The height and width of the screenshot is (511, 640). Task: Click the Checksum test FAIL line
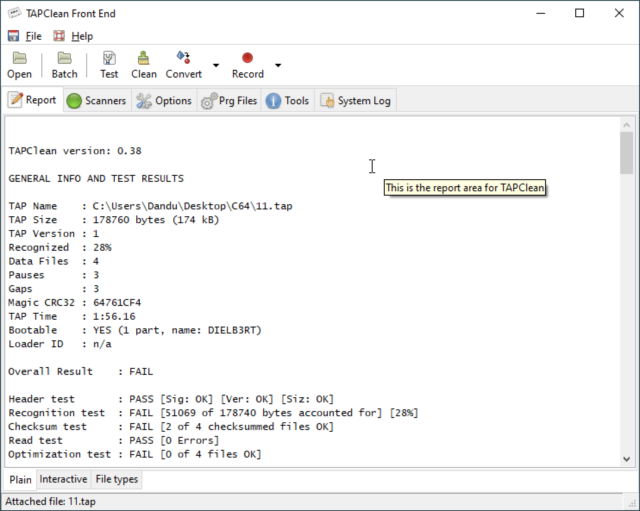click(171, 427)
